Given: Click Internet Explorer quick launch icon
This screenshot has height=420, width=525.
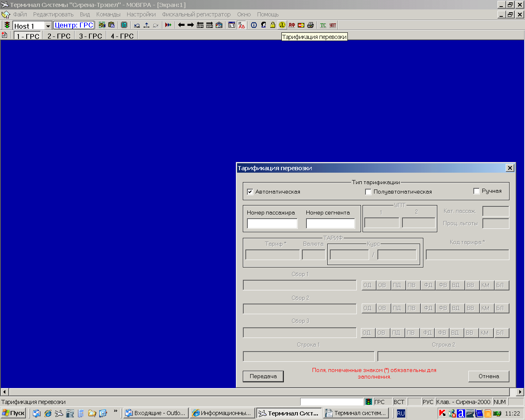Looking at the screenshot, I should (x=48, y=413).
